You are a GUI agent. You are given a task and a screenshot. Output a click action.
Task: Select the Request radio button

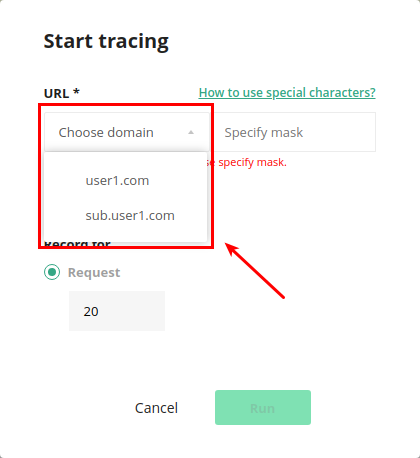pyautogui.click(x=52, y=272)
